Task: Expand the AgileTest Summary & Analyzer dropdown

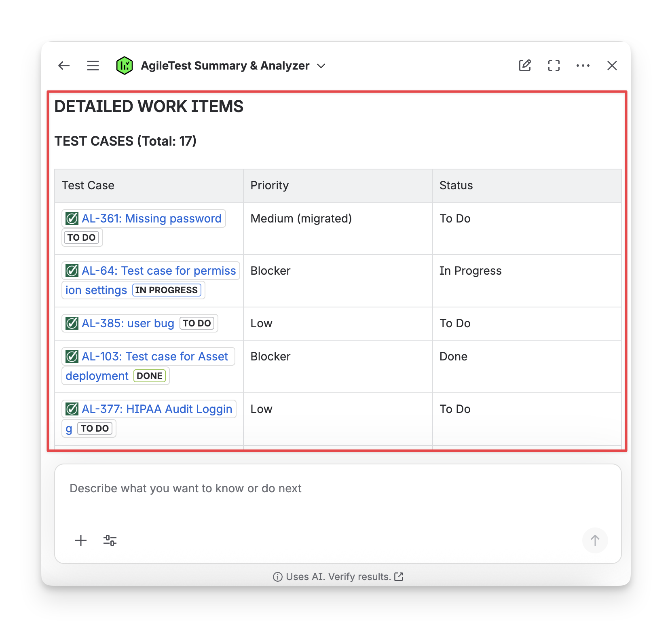Action: click(321, 66)
